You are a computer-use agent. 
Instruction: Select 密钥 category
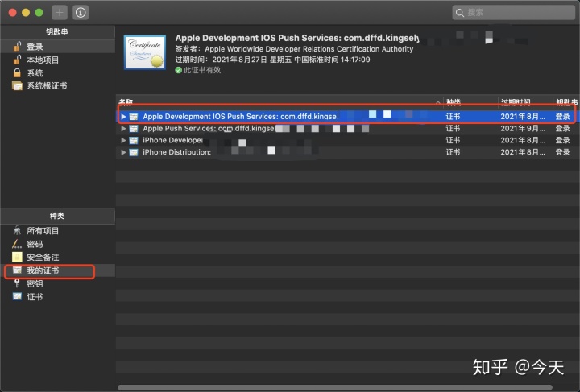click(58, 284)
